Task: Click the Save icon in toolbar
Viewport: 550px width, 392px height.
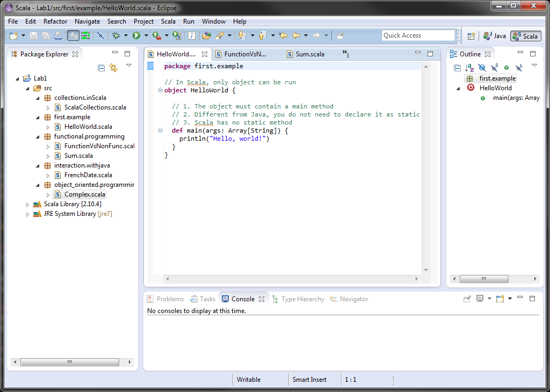Action: [x=33, y=35]
